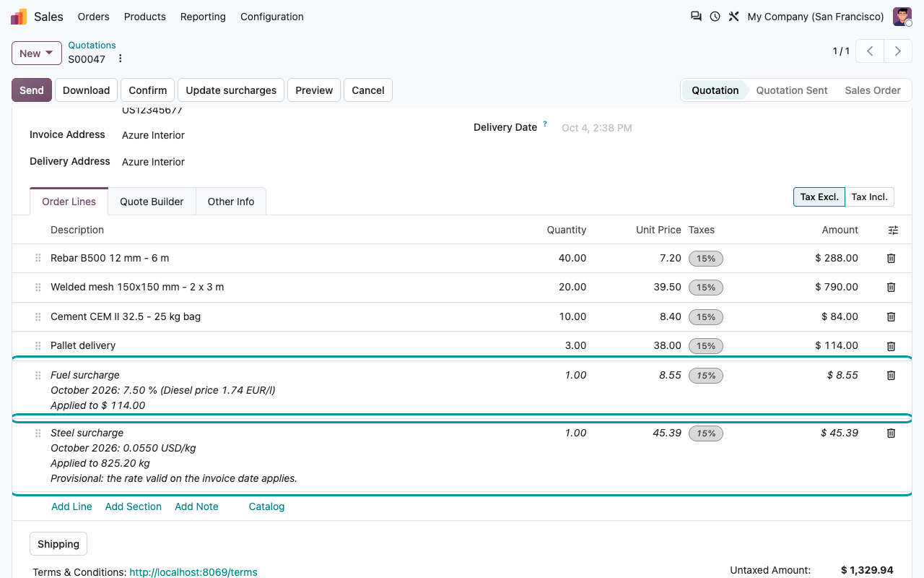The image size is (924, 578).
Task: Set status to Quotation Sent
Action: pos(792,90)
